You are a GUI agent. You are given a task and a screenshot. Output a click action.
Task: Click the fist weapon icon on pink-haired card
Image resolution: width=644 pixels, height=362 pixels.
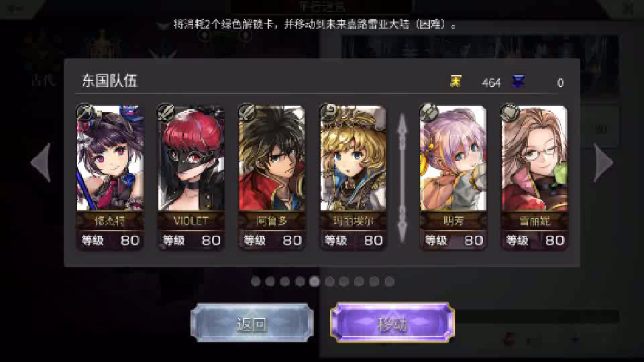click(x=429, y=112)
